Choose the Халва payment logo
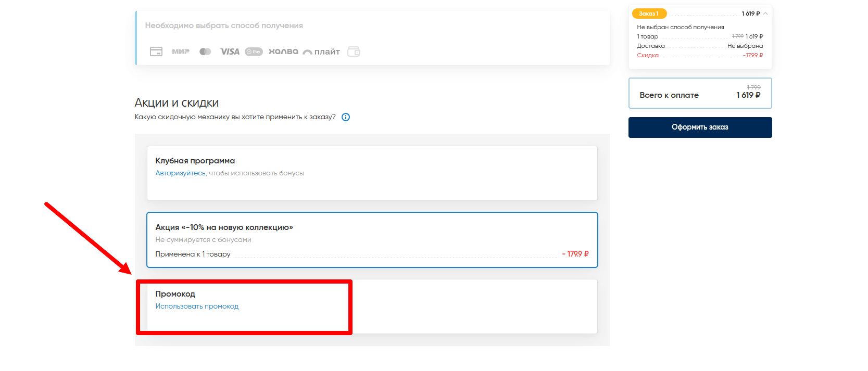 (x=283, y=52)
